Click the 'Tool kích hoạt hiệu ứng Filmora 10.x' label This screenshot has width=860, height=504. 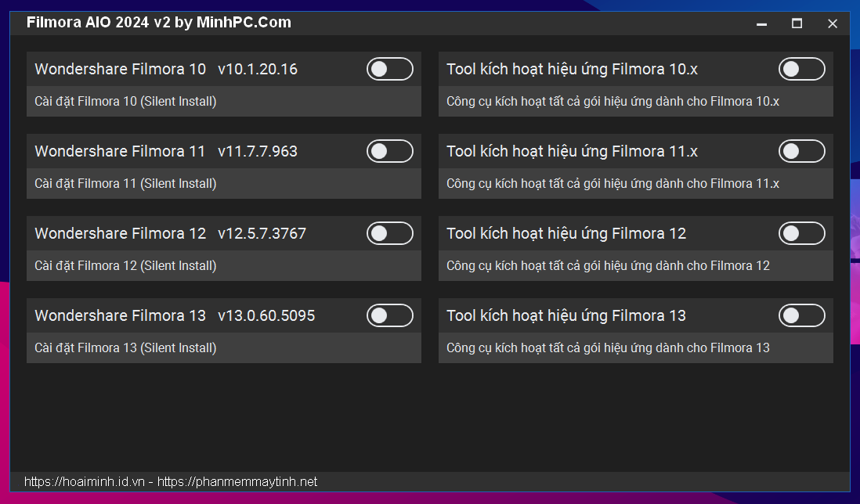pyautogui.click(x=572, y=70)
